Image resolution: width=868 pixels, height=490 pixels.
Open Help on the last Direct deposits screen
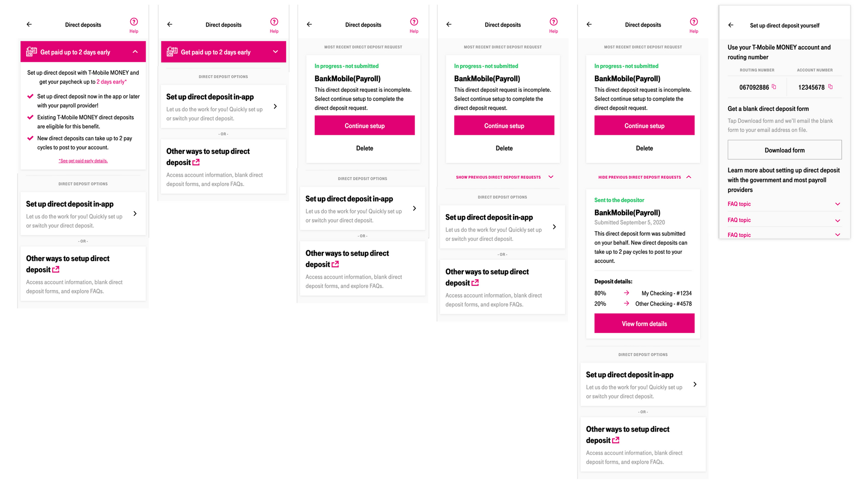tap(693, 25)
